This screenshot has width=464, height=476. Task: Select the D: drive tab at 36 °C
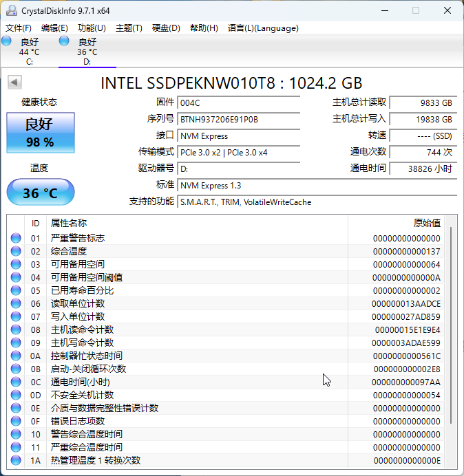(87, 51)
